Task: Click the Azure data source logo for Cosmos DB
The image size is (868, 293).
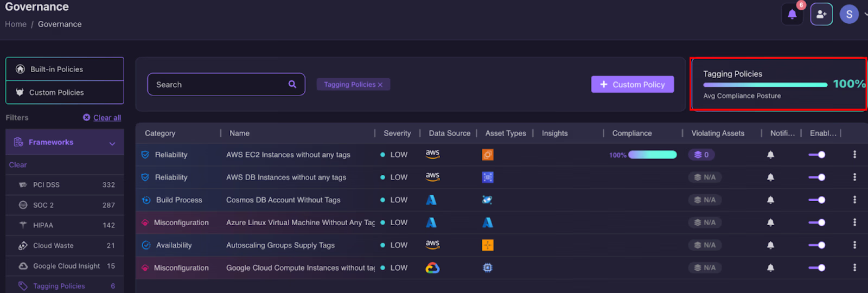Action: (431, 200)
